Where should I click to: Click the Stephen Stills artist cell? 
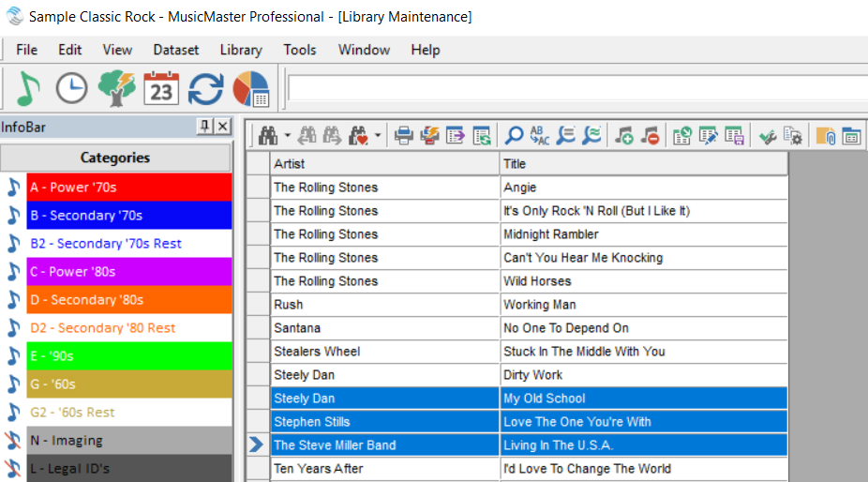coord(385,422)
